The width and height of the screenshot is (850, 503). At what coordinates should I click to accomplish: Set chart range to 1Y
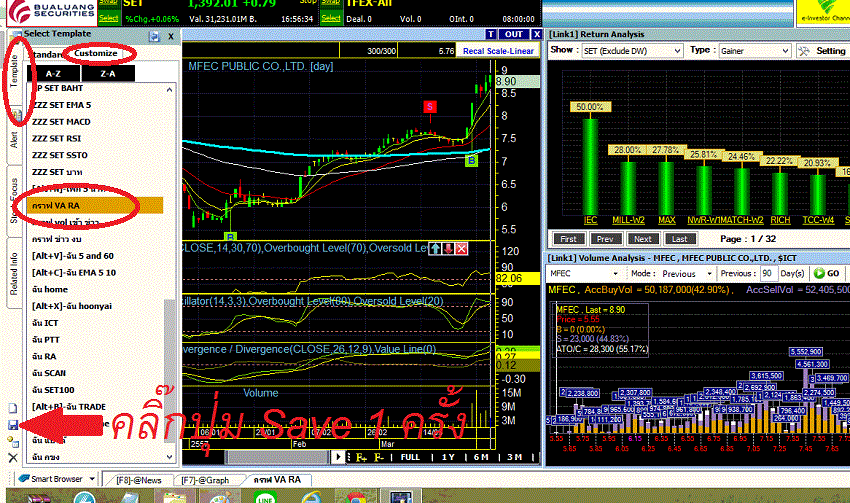coord(448,457)
